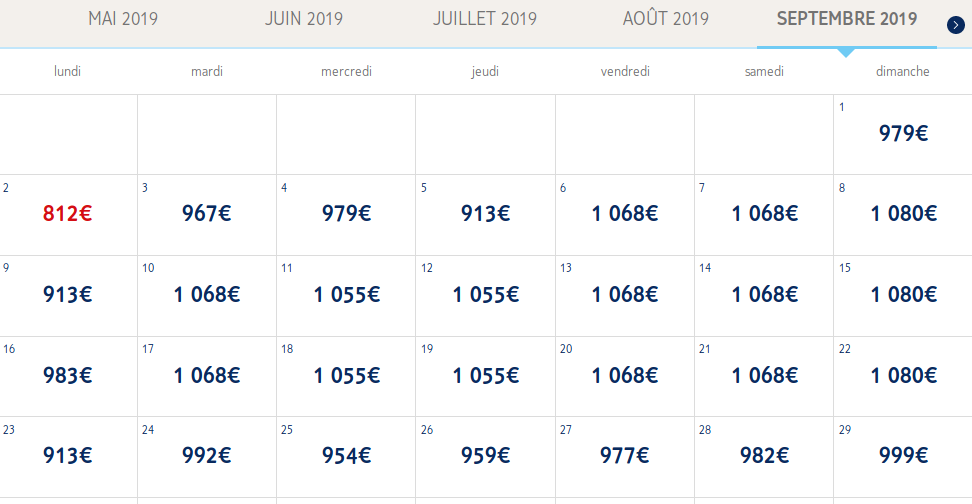Switch to the MAI 2019 tab
The width and height of the screenshot is (972, 504).
(123, 19)
